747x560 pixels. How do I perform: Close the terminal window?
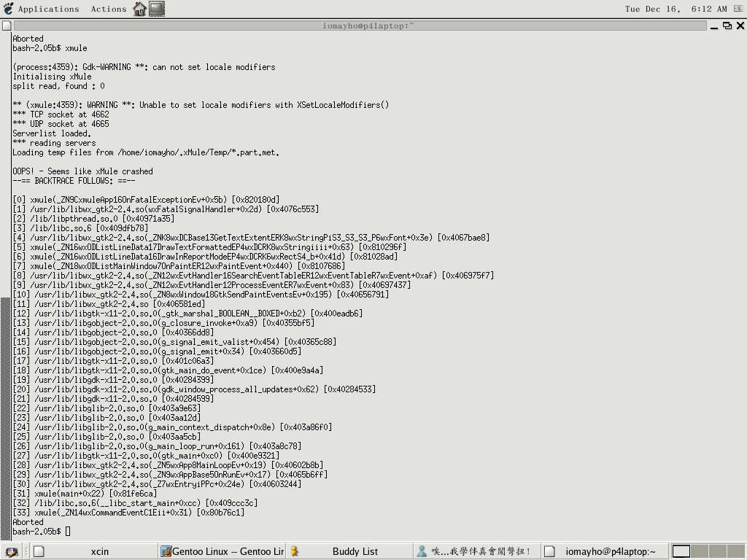coord(740,26)
